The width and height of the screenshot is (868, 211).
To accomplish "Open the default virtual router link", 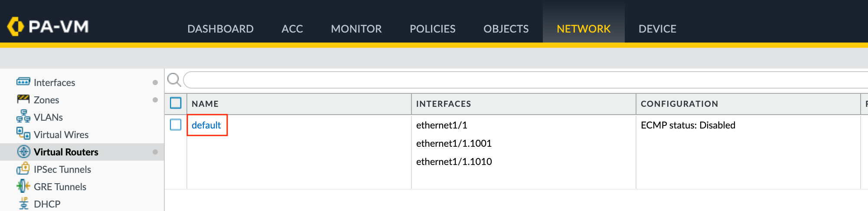I will pos(206,125).
